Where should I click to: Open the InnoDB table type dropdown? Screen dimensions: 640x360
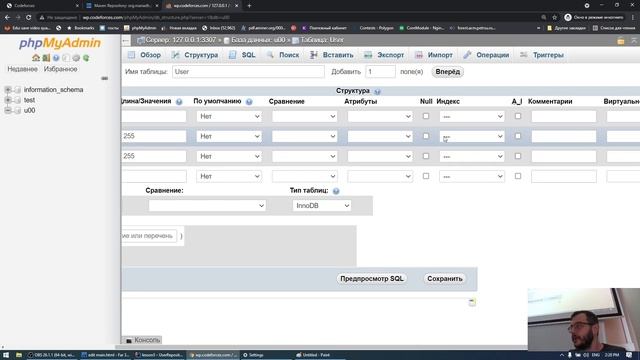pyautogui.click(x=322, y=206)
